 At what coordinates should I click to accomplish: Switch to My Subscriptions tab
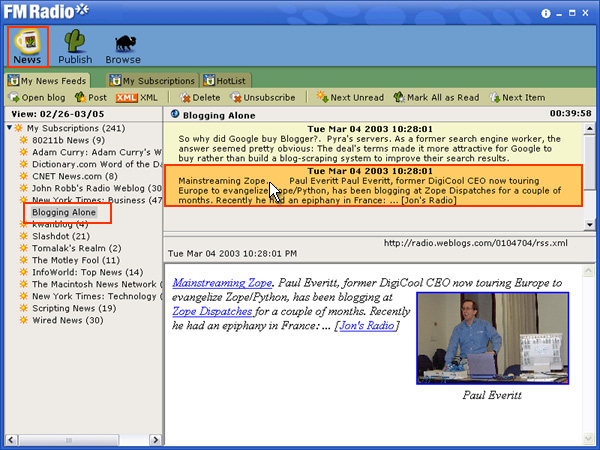pyautogui.click(x=152, y=81)
